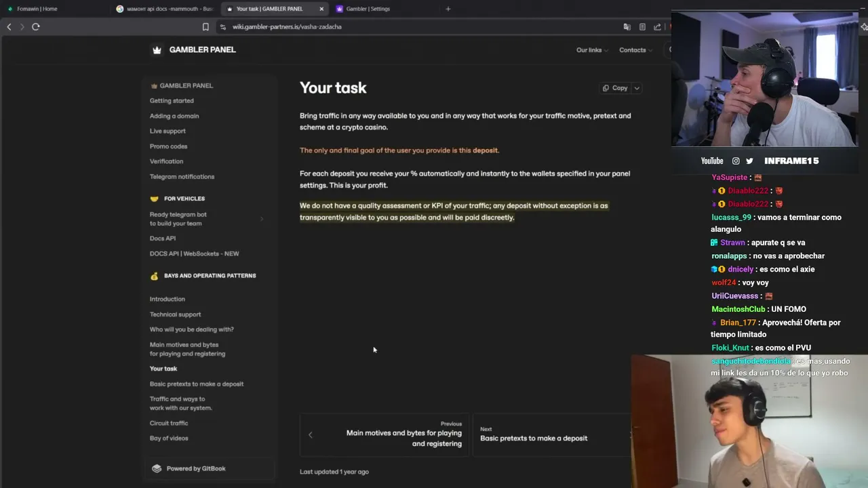Image resolution: width=868 pixels, height=488 pixels.
Task: Open the 'Introduction' sidebar page
Action: coord(167,299)
